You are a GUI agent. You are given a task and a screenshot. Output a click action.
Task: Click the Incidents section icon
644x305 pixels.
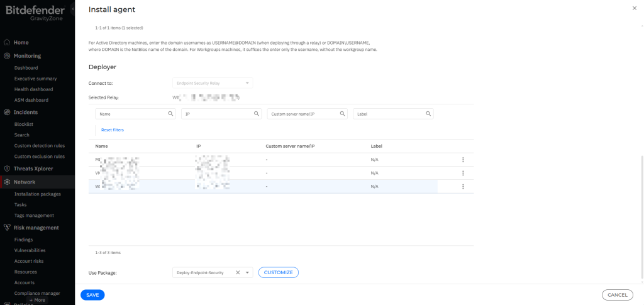point(7,112)
